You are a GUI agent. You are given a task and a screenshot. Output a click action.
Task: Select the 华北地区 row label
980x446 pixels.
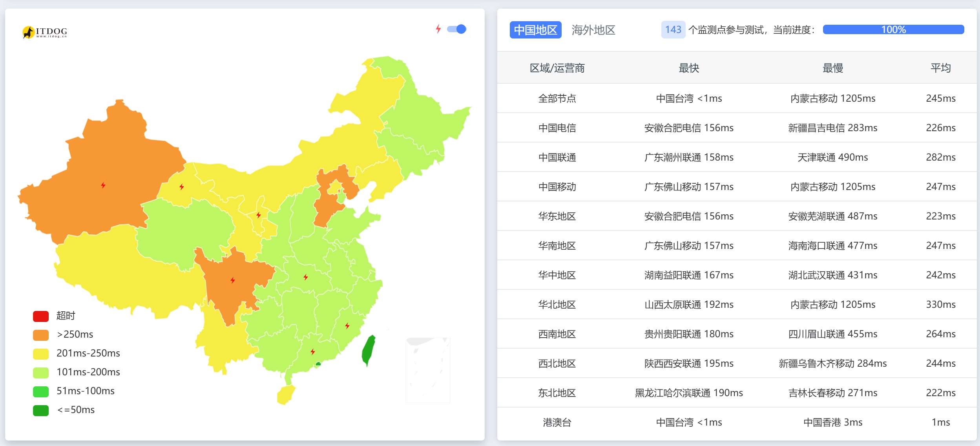click(557, 304)
